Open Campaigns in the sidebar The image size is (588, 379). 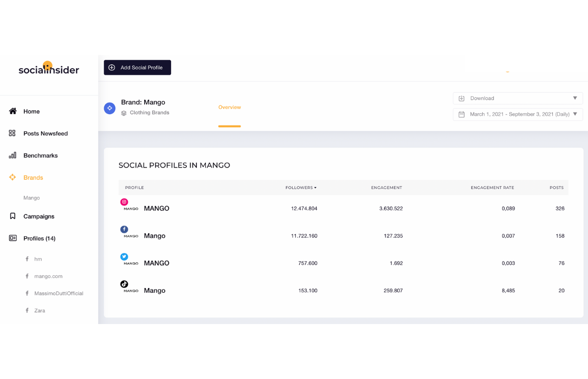pyautogui.click(x=39, y=217)
